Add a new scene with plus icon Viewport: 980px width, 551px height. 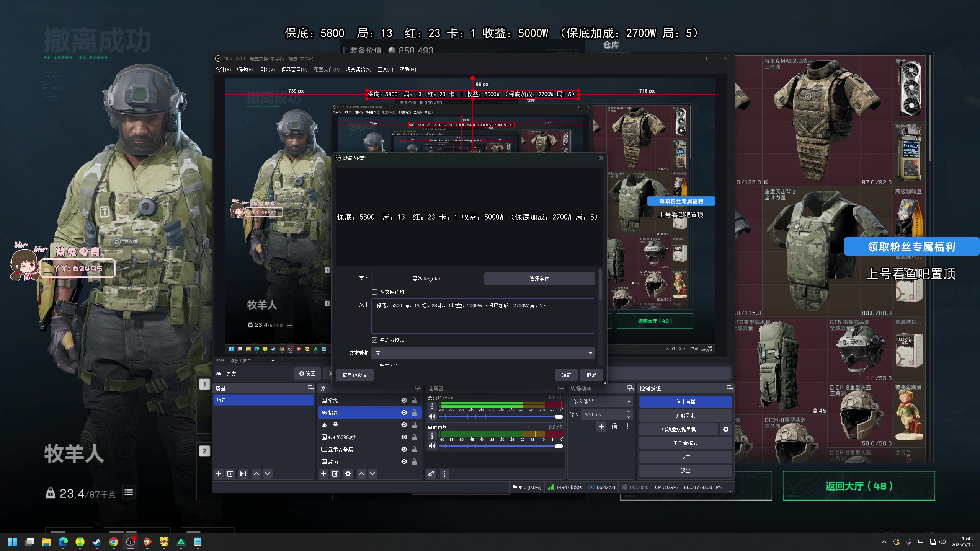pos(219,474)
